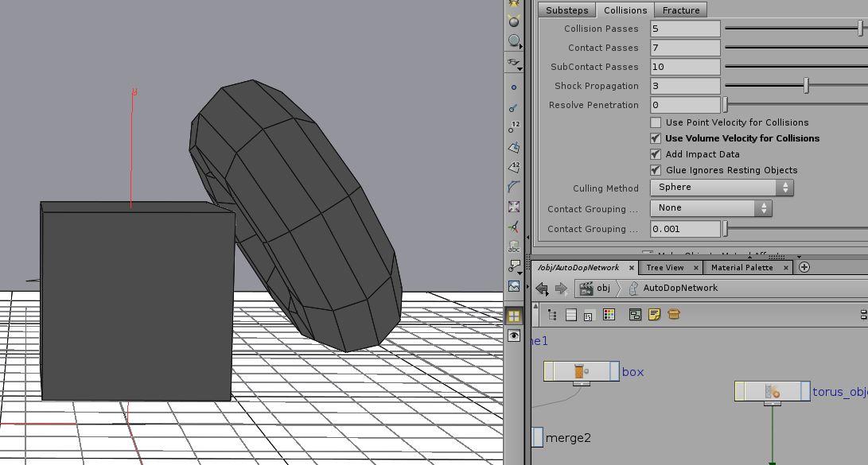Click the orange box icon in network toolbar

coord(674,315)
